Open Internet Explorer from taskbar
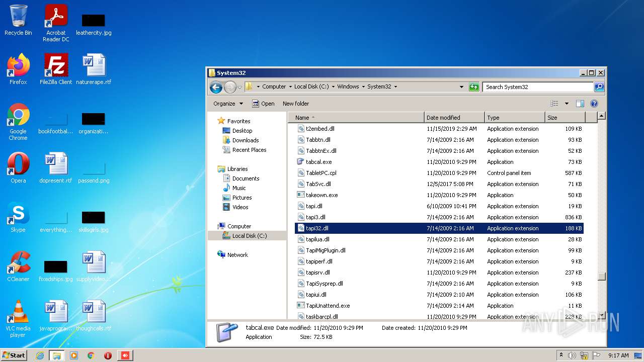The width and height of the screenshot is (644, 362). click(x=40, y=355)
